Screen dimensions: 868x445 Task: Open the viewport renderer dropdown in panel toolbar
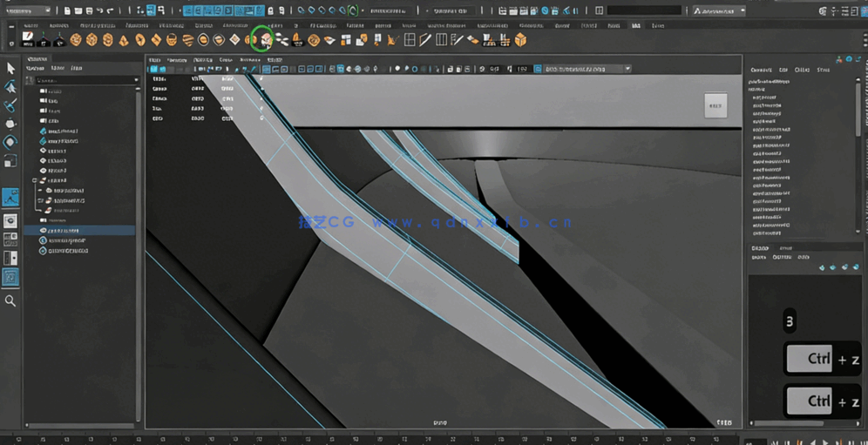pyautogui.click(x=587, y=69)
